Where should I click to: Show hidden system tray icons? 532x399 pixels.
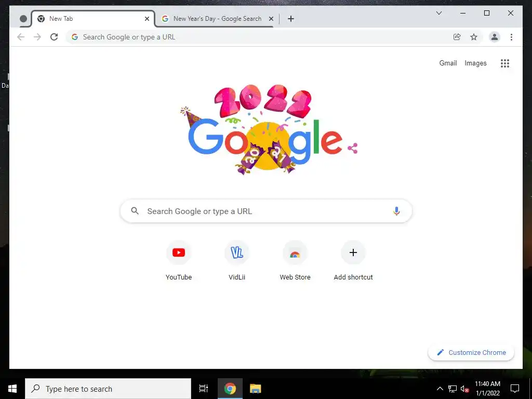440,389
